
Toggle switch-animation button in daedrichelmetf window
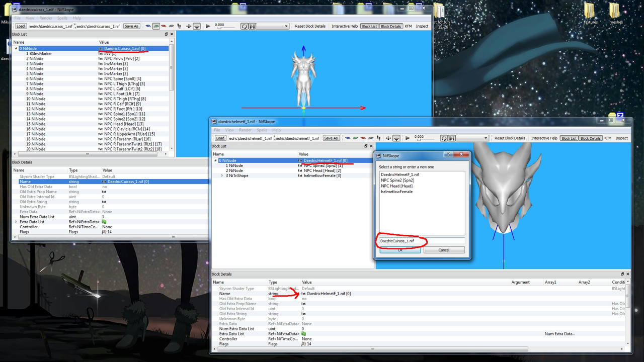451,138
